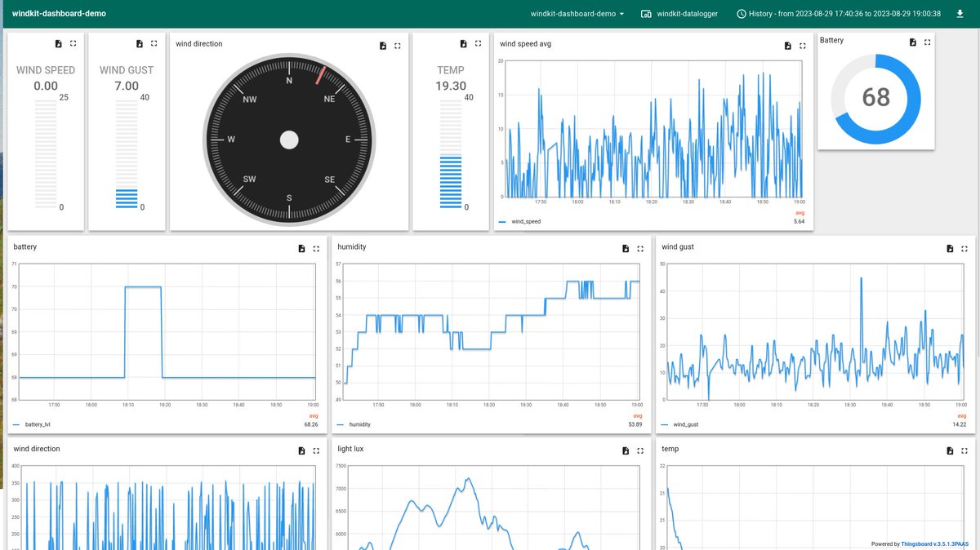Open the History time window selector
This screenshot has height=550, width=980.
[x=839, y=14]
